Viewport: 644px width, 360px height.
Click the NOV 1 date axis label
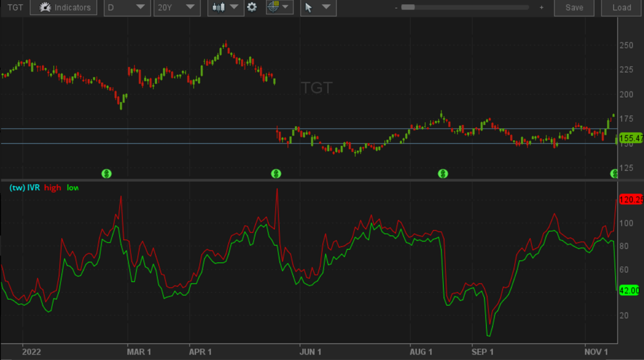point(596,352)
